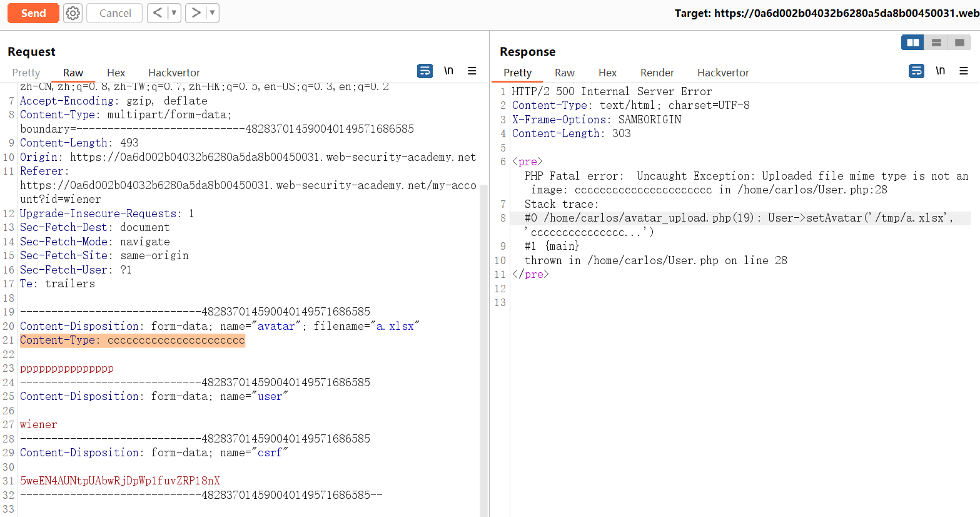The height and width of the screenshot is (517, 980).
Task: Open the Request Hackvertor tab
Action: [x=174, y=73]
